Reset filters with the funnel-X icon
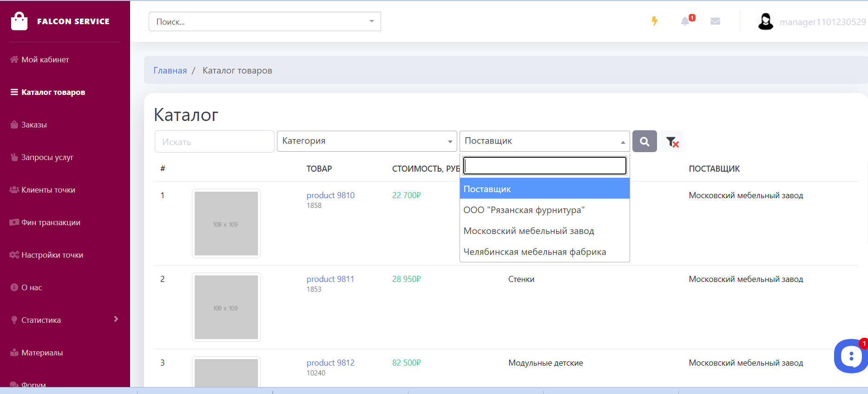868x394 pixels. pyautogui.click(x=672, y=142)
